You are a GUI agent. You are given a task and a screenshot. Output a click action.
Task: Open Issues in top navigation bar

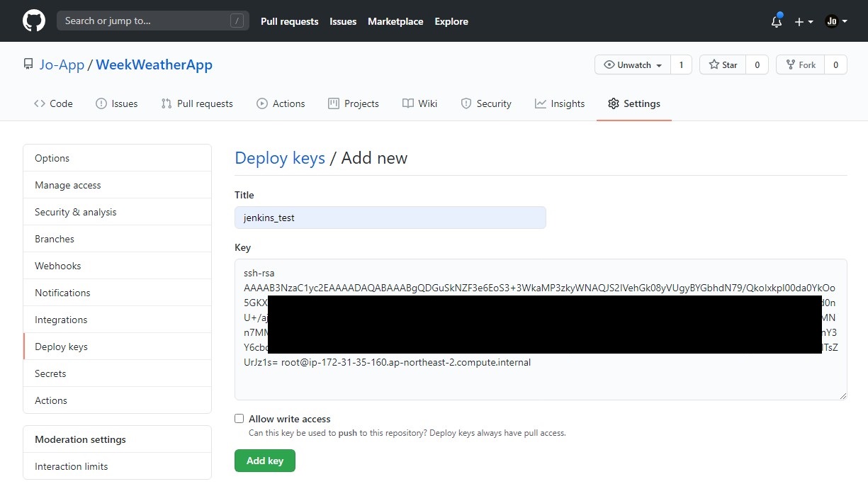[x=343, y=21]
